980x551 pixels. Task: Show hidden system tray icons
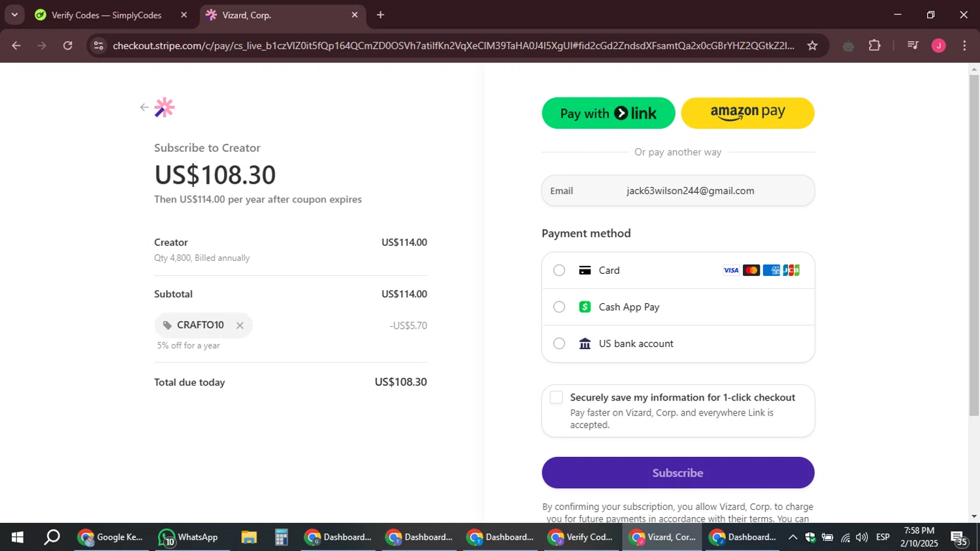pyautogui.click(x=792, y=537)
